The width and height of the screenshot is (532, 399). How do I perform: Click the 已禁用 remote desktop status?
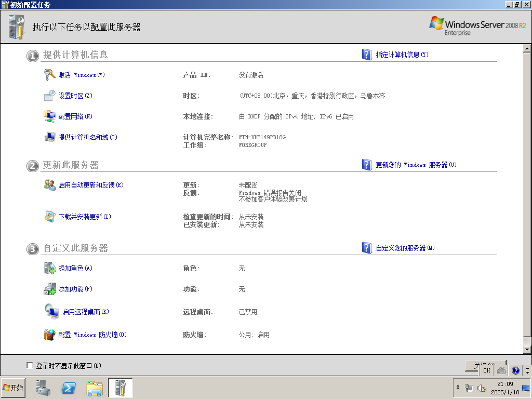(248, 312)
